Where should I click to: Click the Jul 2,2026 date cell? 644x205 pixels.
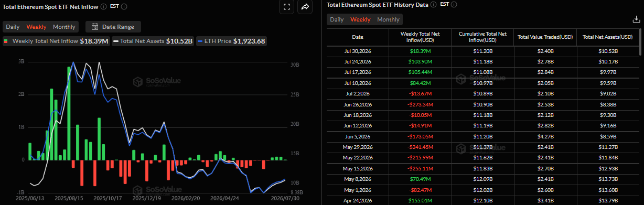tap(357, 94)
